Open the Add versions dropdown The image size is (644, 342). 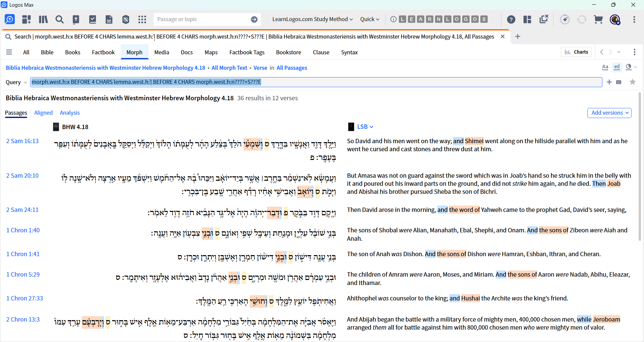pyautogui.click(x=609, y=113)
